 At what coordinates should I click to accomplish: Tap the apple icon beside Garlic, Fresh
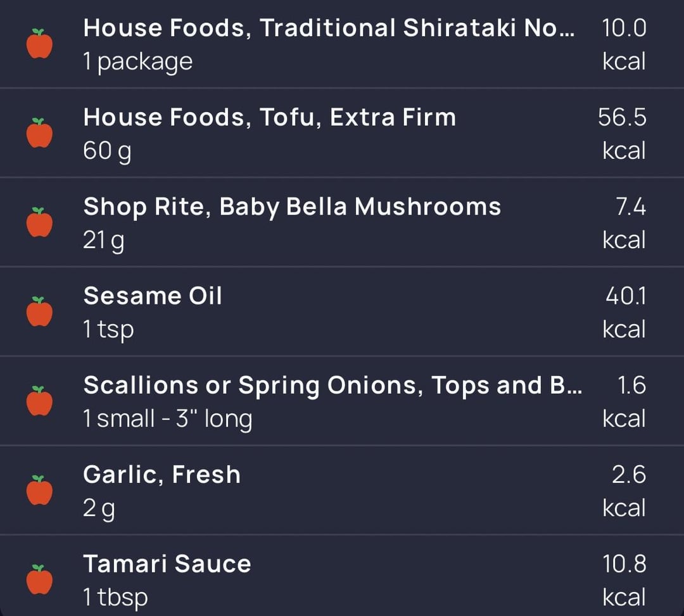[x=39, y=491]
